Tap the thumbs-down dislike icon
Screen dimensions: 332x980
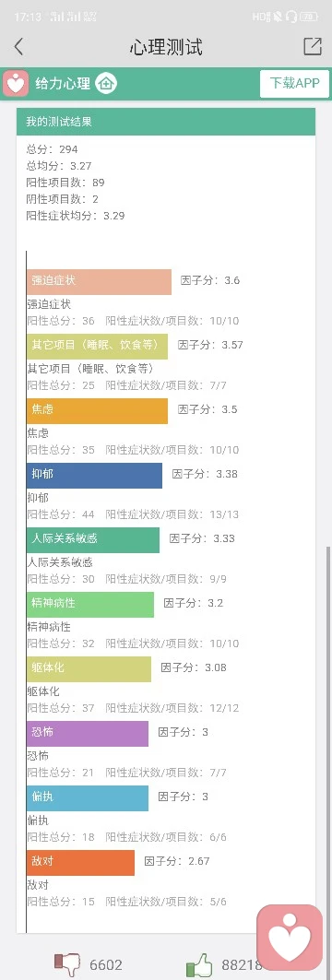point(68,963)
